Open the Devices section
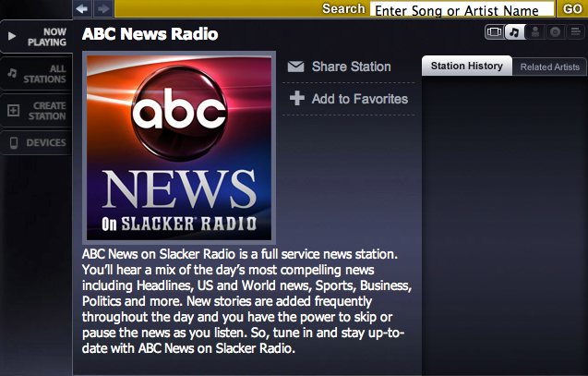Image resolution: width=588 pixels, height=376 pixels. coord(36,142)
